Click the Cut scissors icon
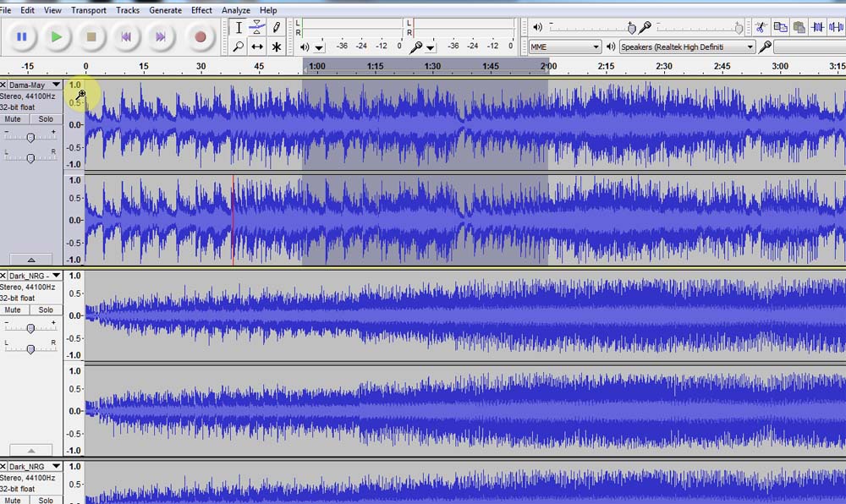Image resolution: width=846 pixels, height=504 pixels. (x=761, y=27)
